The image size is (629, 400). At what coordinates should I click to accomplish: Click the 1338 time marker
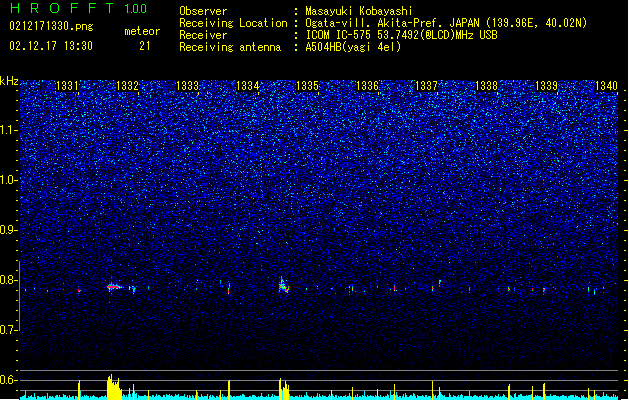487,86
